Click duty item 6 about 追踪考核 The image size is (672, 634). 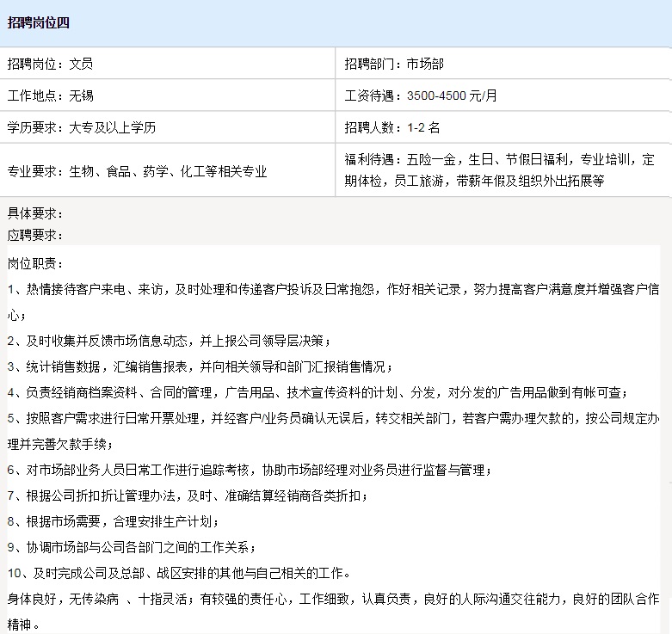click(250, 471)
